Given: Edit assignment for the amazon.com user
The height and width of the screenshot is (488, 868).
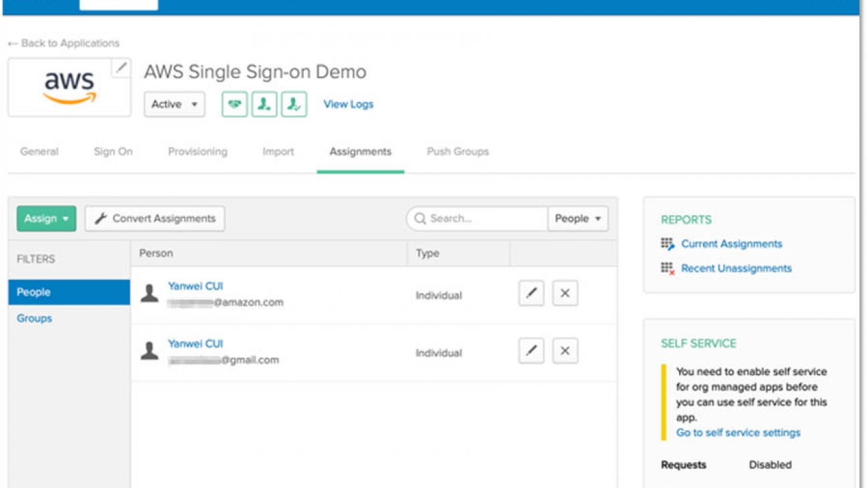Looking at the screenshot, I should 531,294.
